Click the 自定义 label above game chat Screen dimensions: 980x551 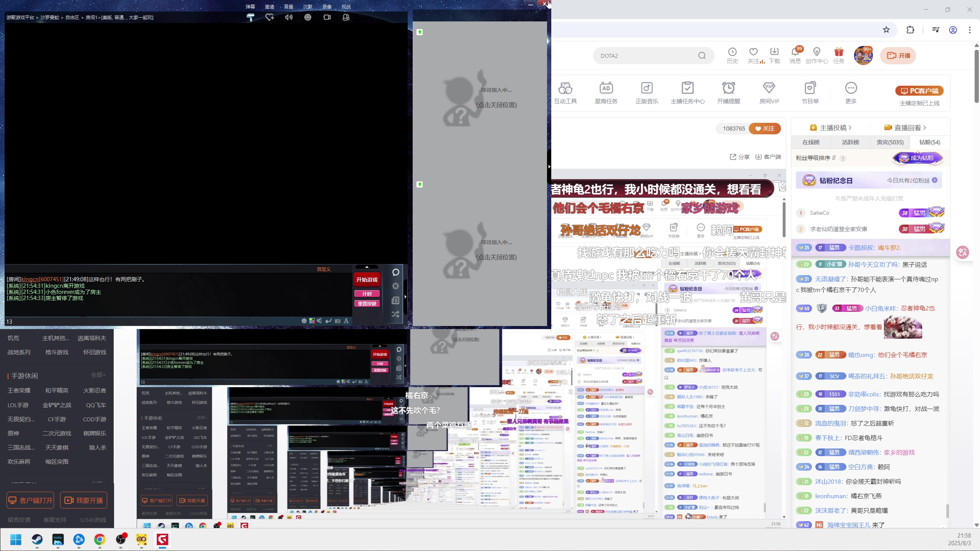point(324,269)
